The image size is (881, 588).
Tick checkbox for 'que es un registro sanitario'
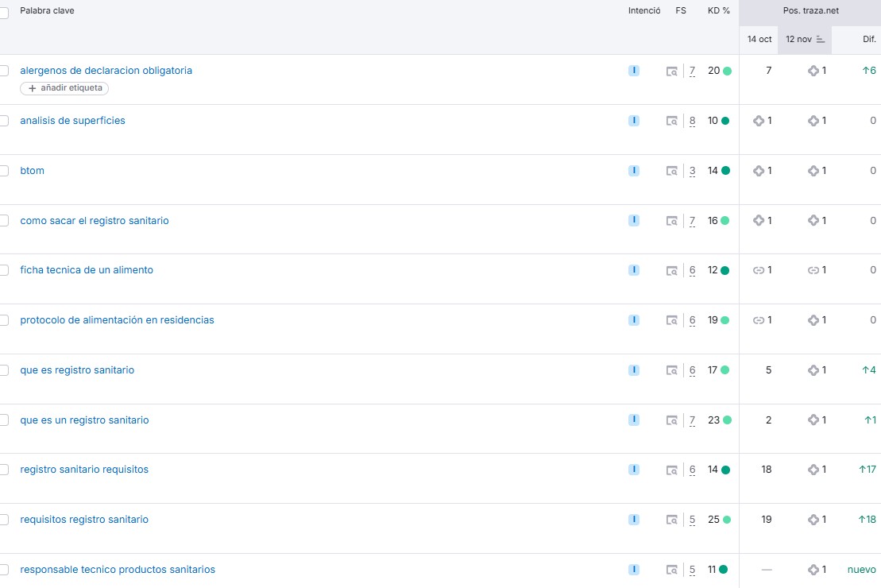pos(4,420)
